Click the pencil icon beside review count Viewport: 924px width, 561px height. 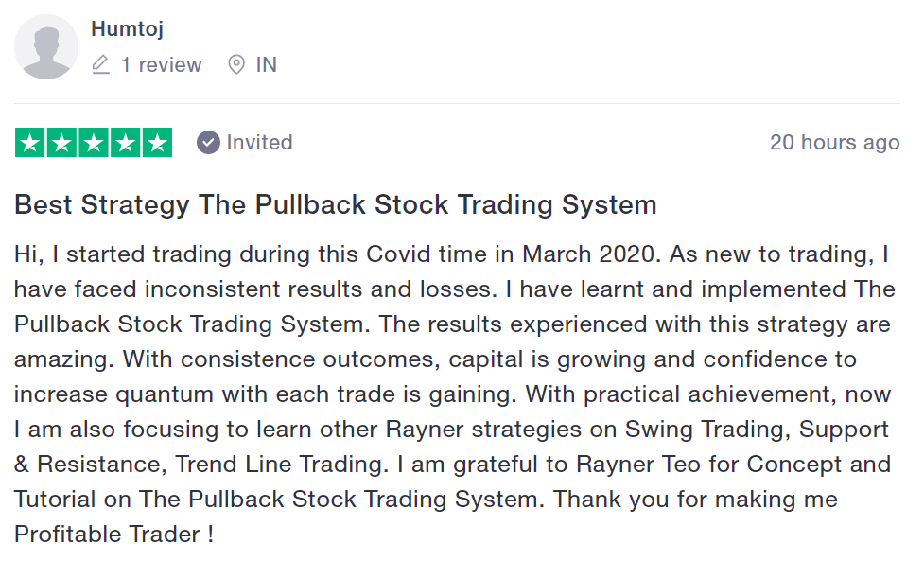point(101,64)
